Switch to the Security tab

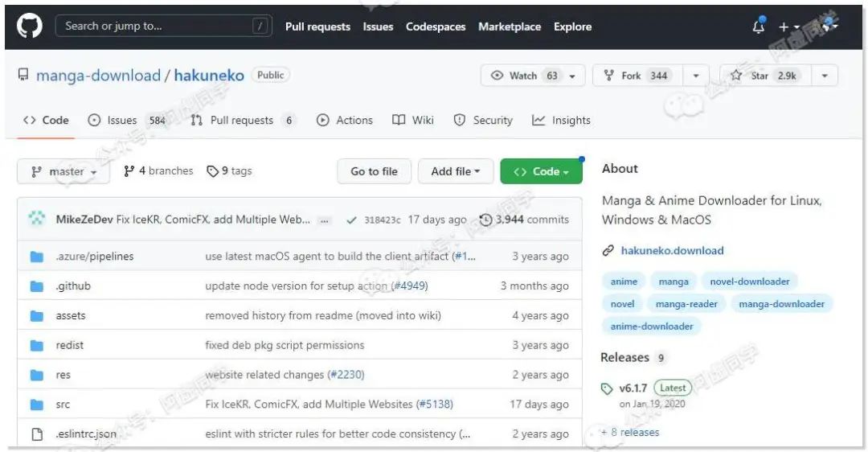[x=483, y=120]
